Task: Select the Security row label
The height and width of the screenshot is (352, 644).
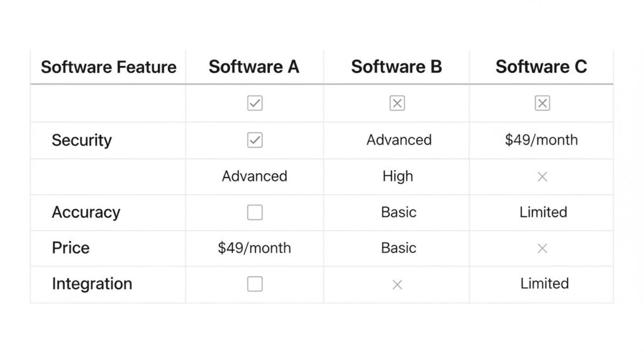Action: point(82,140)
